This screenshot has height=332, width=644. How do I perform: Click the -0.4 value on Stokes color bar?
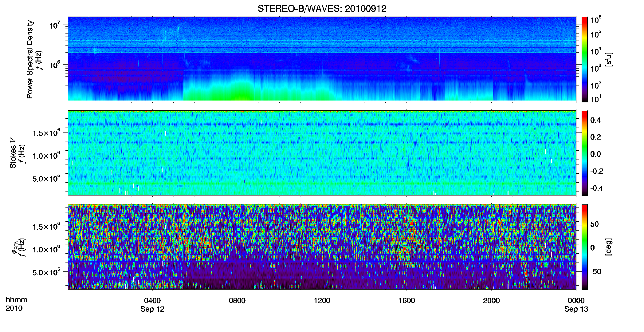[597, 188]
